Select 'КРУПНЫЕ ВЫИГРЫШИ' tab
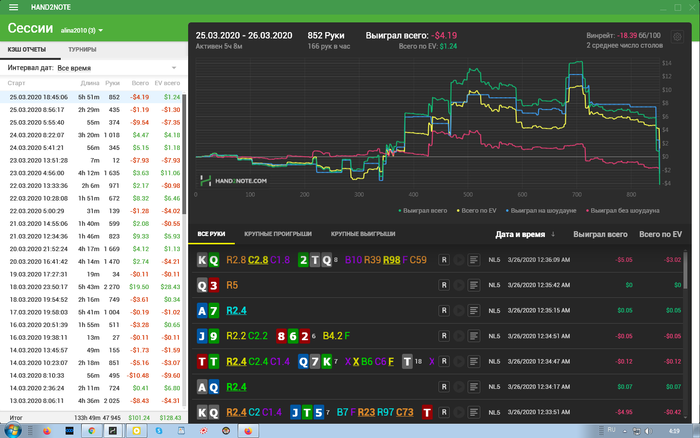This screenshot has height=438, width=700. pyautogui.click(x=363, y=234)
